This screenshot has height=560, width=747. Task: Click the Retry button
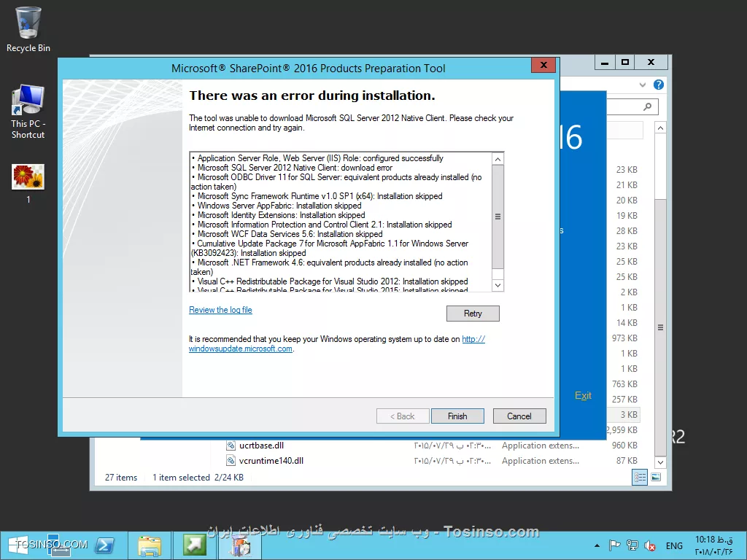click(473, 314)
